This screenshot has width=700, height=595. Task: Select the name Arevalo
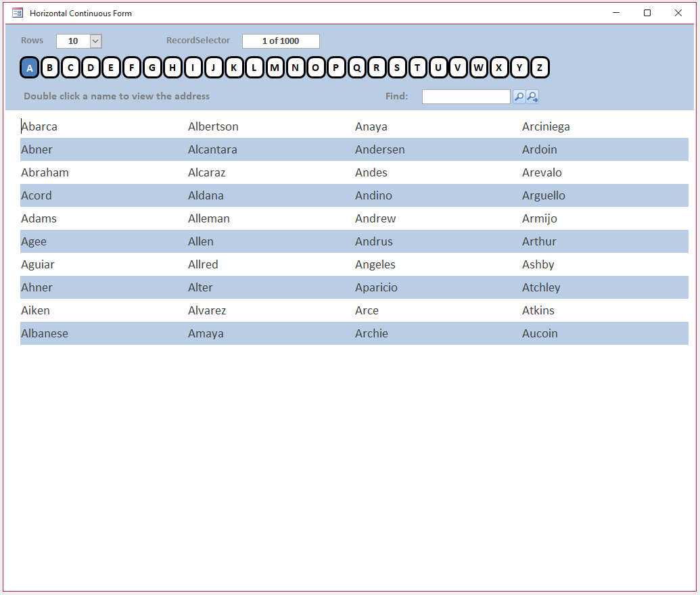click(542, 172)
